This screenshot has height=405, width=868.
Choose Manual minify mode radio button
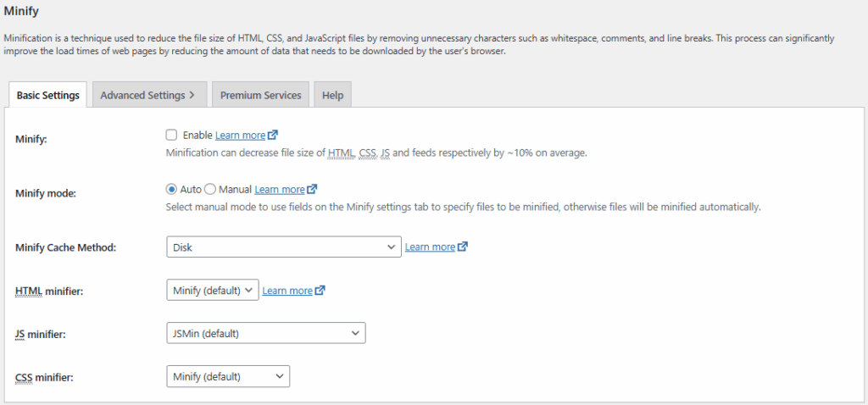click(x=211, y=190)
